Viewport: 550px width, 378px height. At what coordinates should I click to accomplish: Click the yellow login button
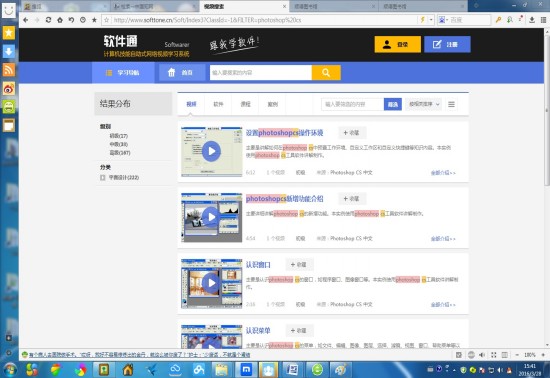397,45
